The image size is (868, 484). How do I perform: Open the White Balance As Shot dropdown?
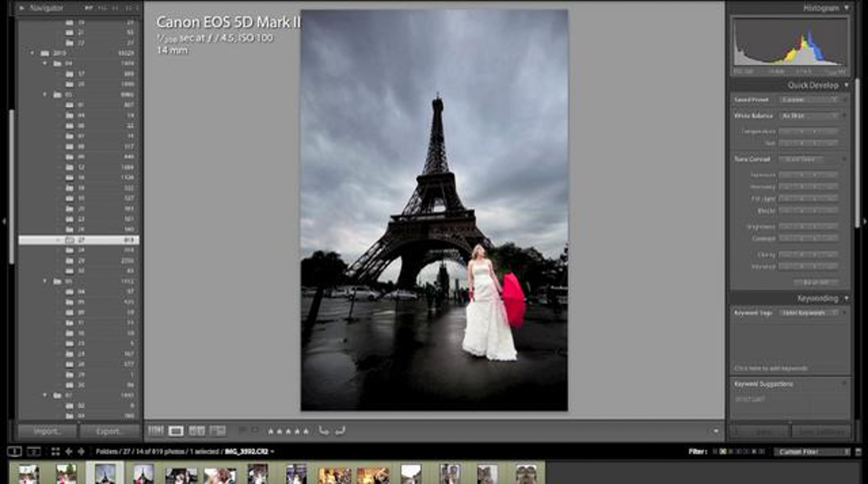(x=809, y=116)
